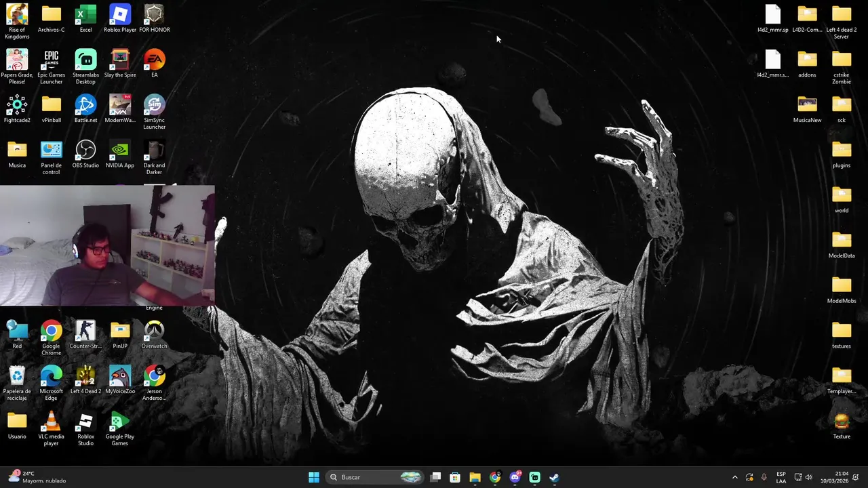Launch Slay the Spire
This screenshot has height=488, width=868.
point(120,64)
